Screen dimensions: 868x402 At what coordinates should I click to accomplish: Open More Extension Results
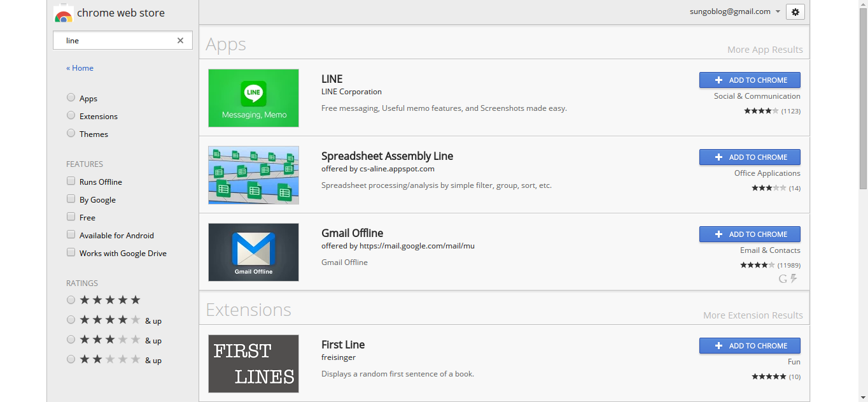pyautogui.click(x=753, y=315)
